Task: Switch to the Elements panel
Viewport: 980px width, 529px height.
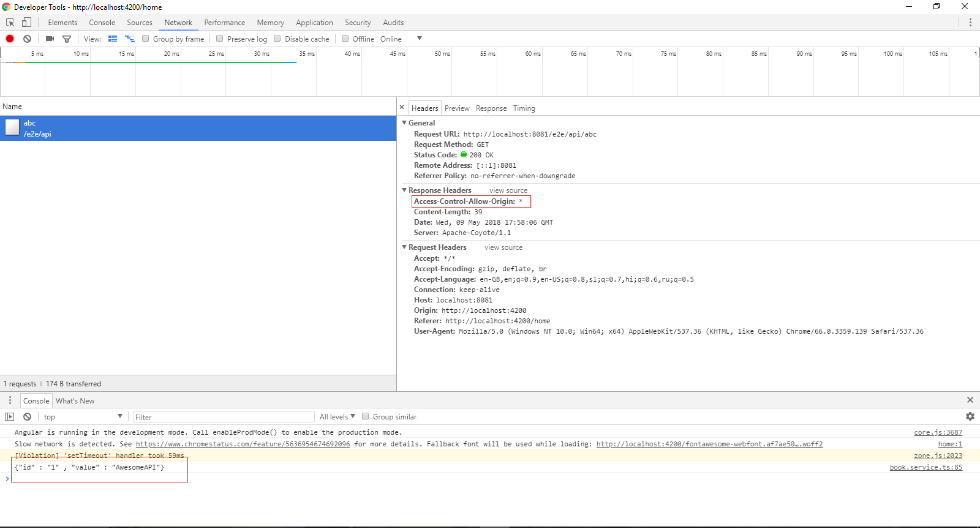Action: tap(62, 23)
